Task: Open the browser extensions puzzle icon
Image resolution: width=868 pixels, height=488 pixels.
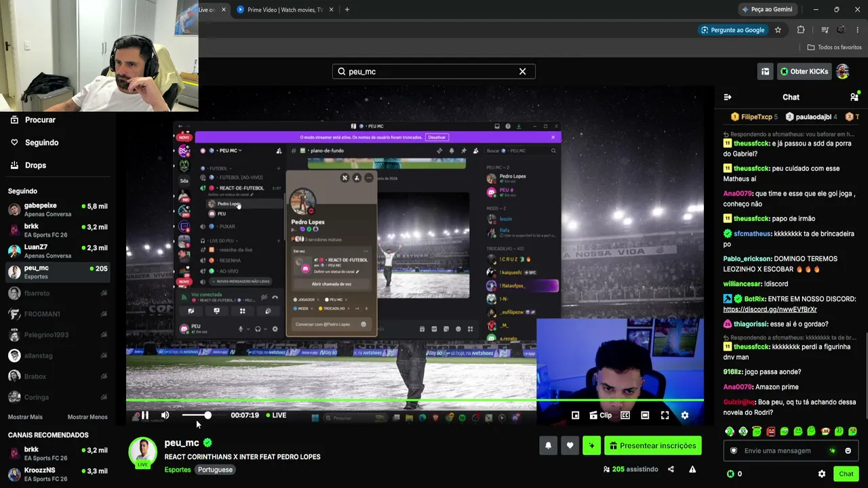Action: pyautogui.click(x=801, y=30)
